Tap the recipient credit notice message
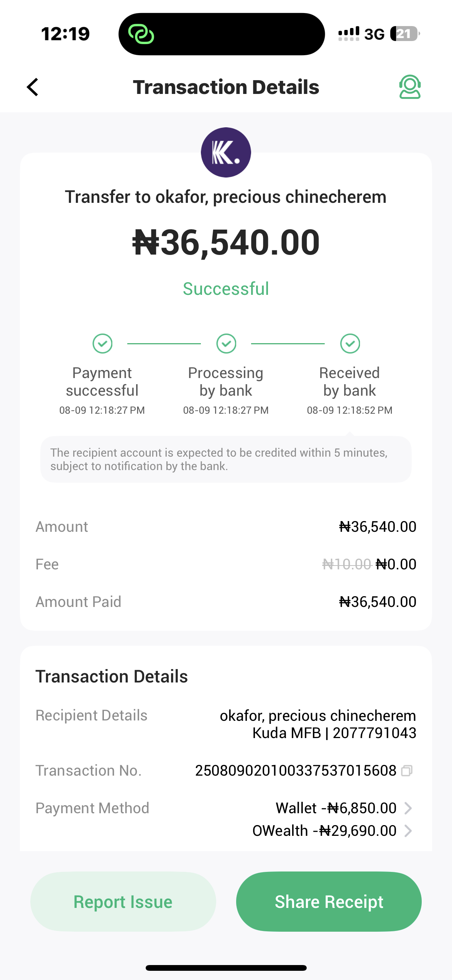The width and height of the screenshot is (452, 980). (x=226, y=459)
